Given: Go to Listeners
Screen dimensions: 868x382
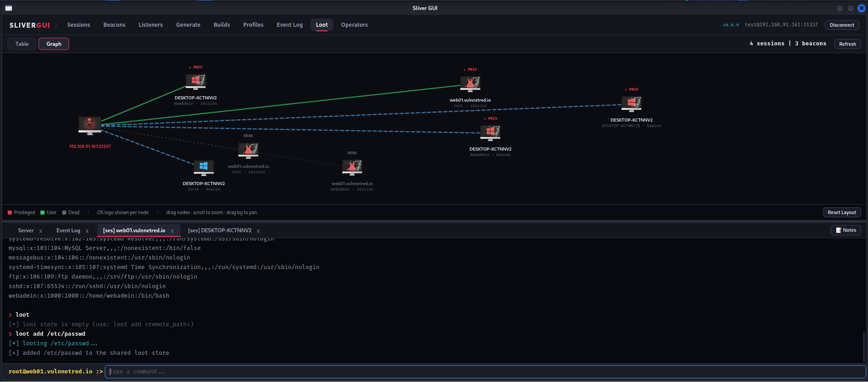Looking at the screenshot, I should pos(151,25).
